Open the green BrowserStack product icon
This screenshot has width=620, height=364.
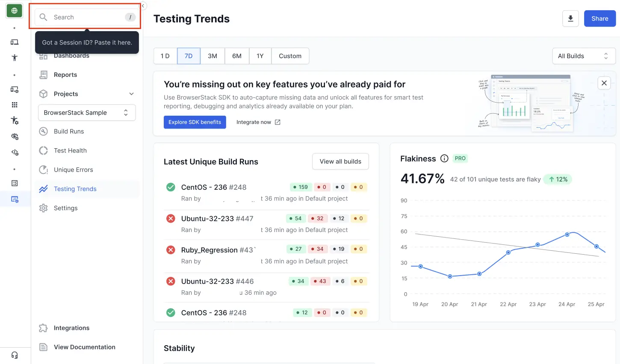coord(15,10)
